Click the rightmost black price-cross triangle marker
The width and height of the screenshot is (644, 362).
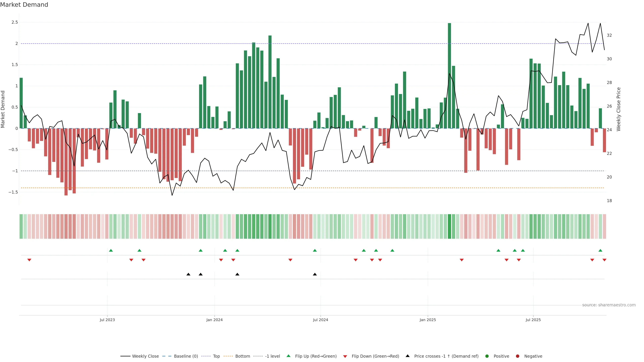pos(315,274)
